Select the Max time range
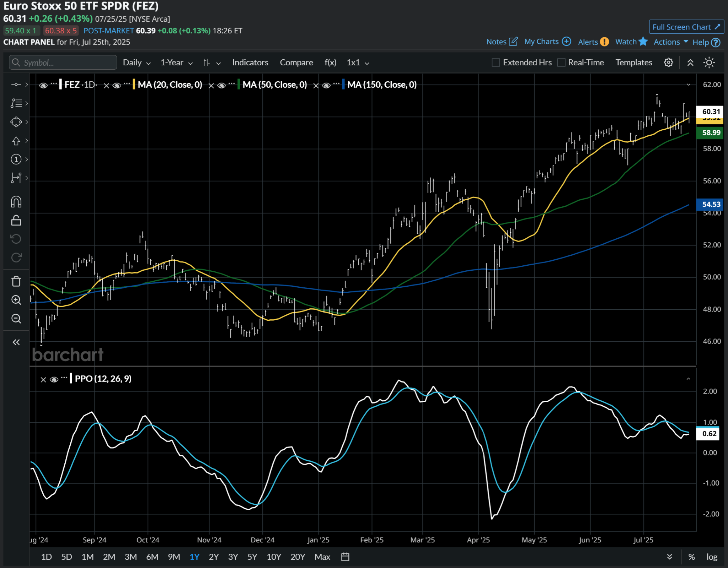728x568 pixels. click(322, 557)
